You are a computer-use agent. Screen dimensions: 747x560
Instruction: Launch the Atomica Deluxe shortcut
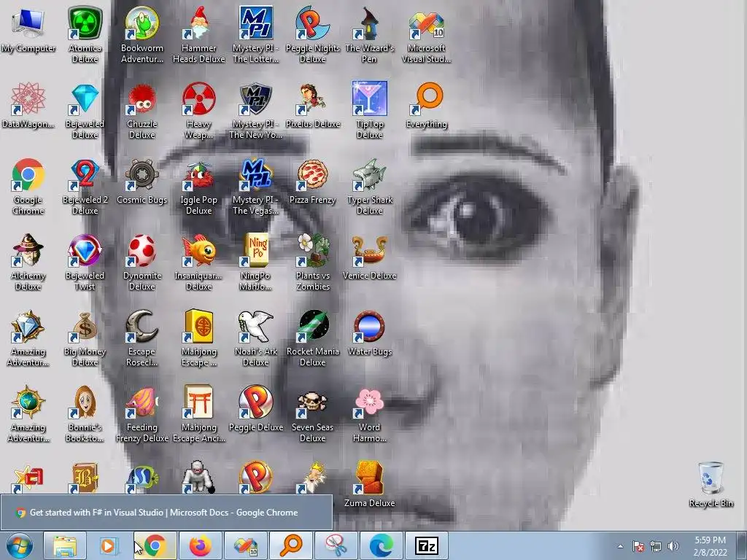tap(85, 34)
